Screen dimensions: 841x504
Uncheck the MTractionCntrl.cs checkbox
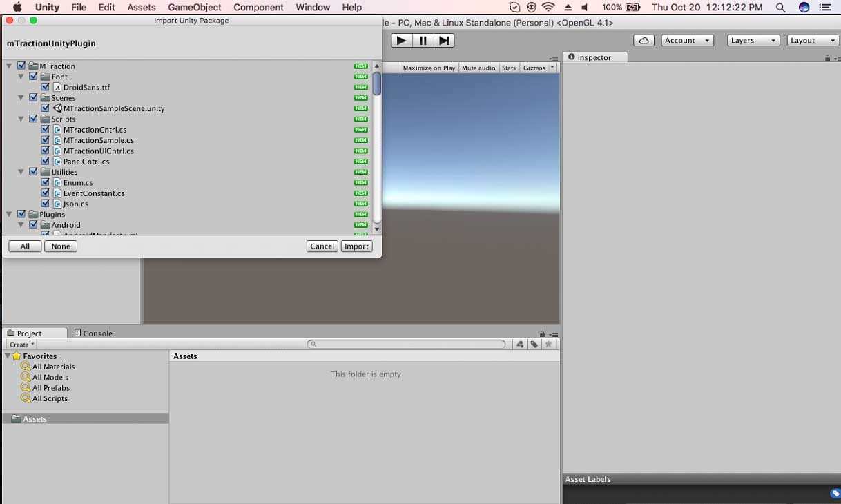tap(45, 130)
